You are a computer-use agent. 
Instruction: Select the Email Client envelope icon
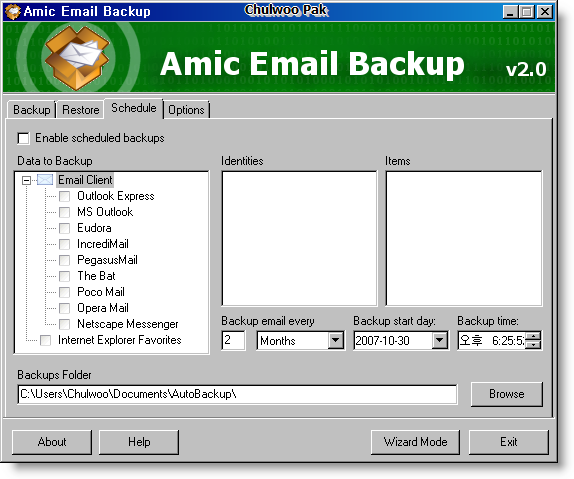[45, 180]
